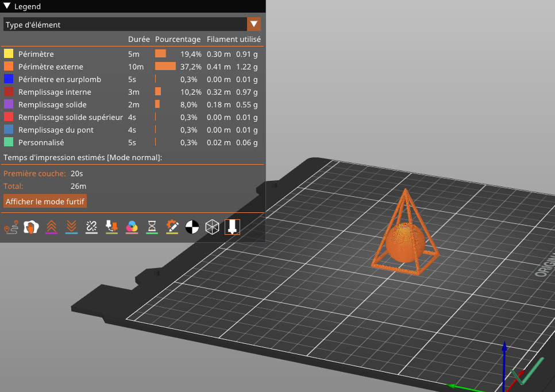Hide Périmètre externe in the legend
Screen dimensions: 555x392
point(51,67)
